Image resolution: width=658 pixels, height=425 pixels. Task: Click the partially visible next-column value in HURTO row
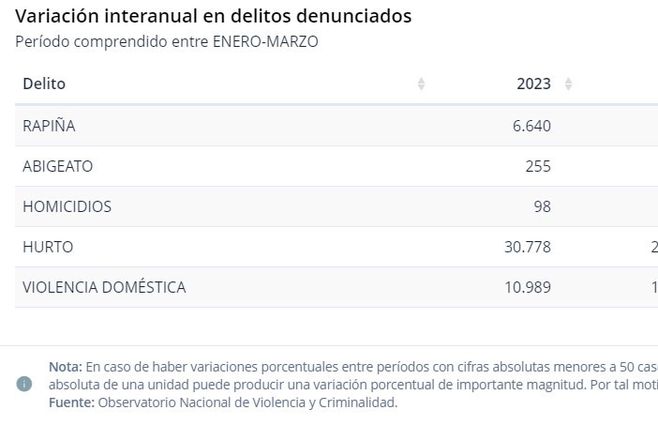653,247
